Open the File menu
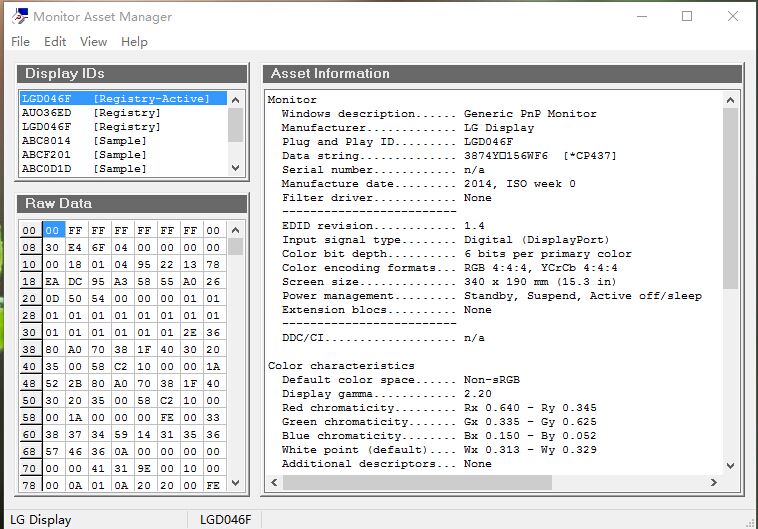Viewport: 758px width, 529px height. (x=20, y=42)
